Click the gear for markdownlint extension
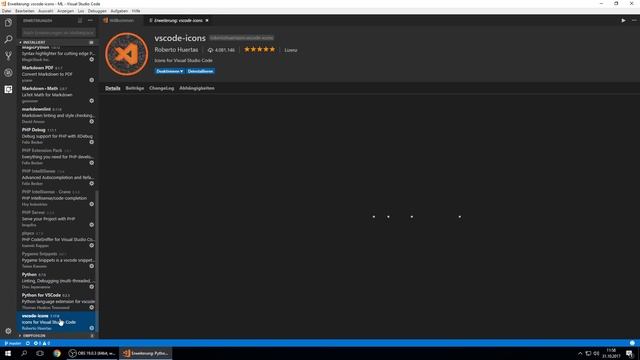640x360 pixels. (x=92, y=122)
